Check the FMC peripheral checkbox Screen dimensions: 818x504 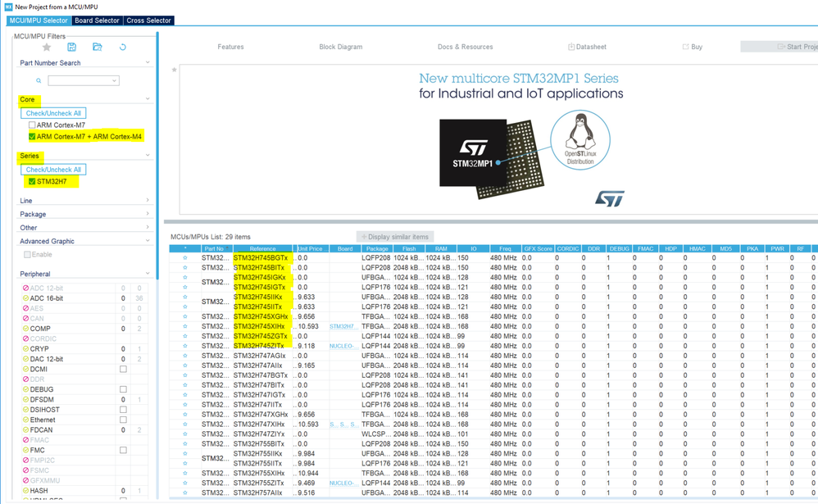[x=123, y=450]
